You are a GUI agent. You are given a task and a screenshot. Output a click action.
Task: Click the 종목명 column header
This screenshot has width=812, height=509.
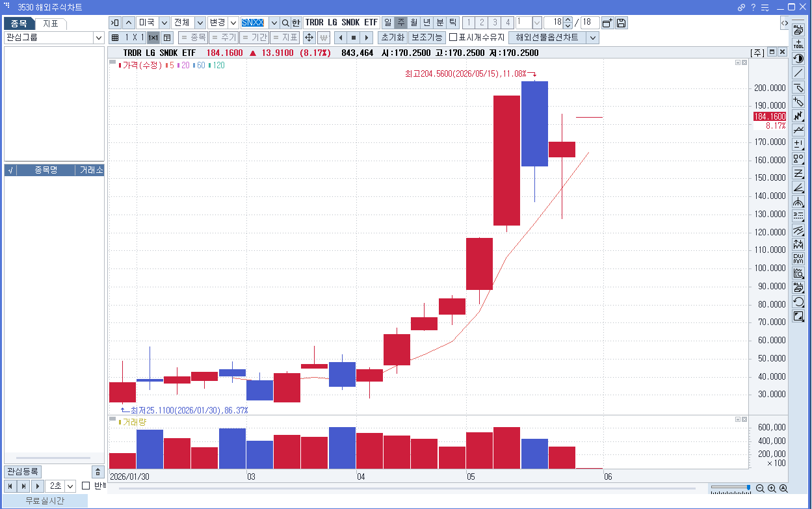(x=46, y=170)
